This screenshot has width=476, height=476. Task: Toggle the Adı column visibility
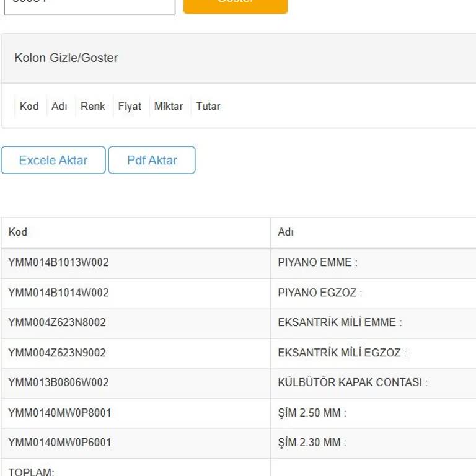click(x=59, y=106)
